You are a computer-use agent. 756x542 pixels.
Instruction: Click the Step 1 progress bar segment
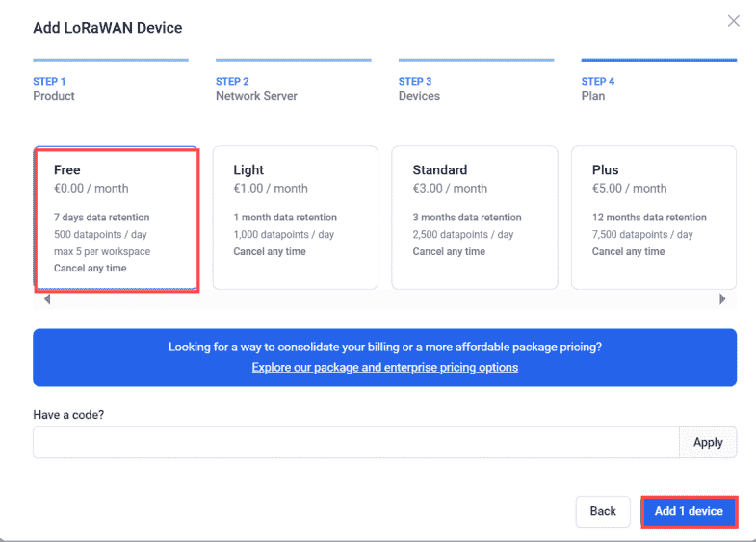[x=111, y=60]
